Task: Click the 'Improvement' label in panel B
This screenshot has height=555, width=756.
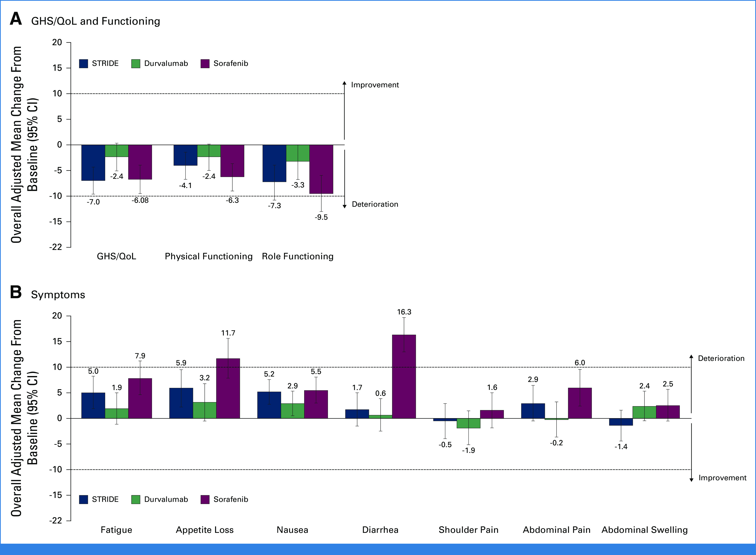Action: [722, 478]
